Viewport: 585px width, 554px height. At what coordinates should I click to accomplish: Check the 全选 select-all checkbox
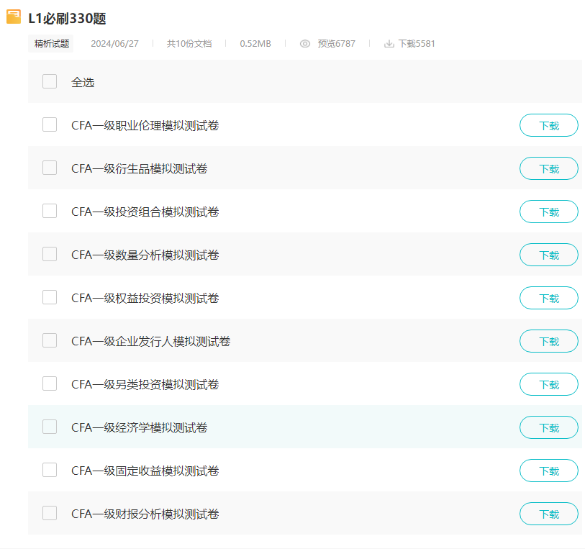[50, 82]
